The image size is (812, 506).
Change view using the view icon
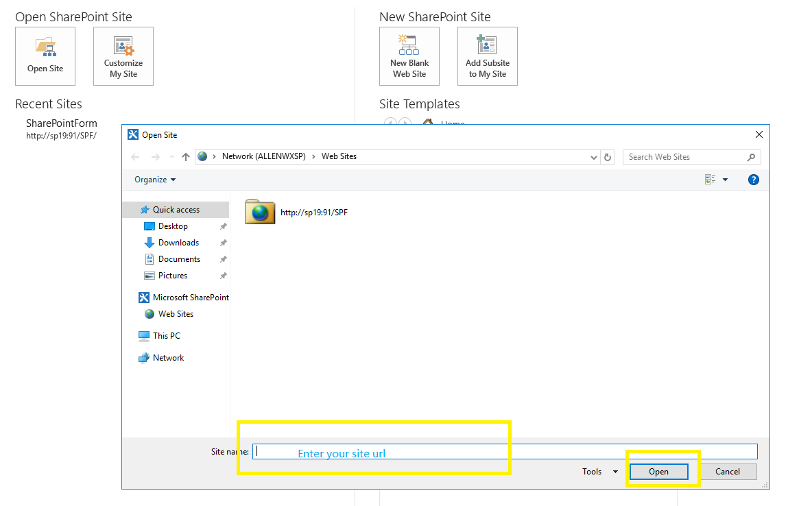coord(710,179)
